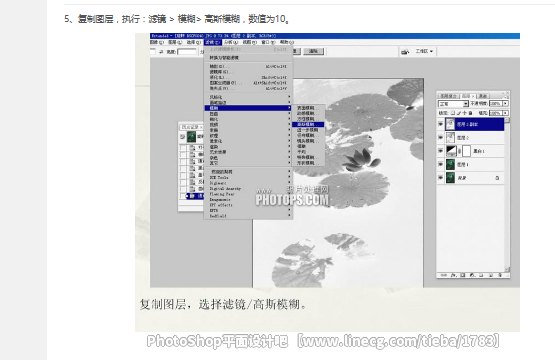Select the 图层 2 layer thumbnail
The image size is (555, 360).
click(x=450, y=137)
